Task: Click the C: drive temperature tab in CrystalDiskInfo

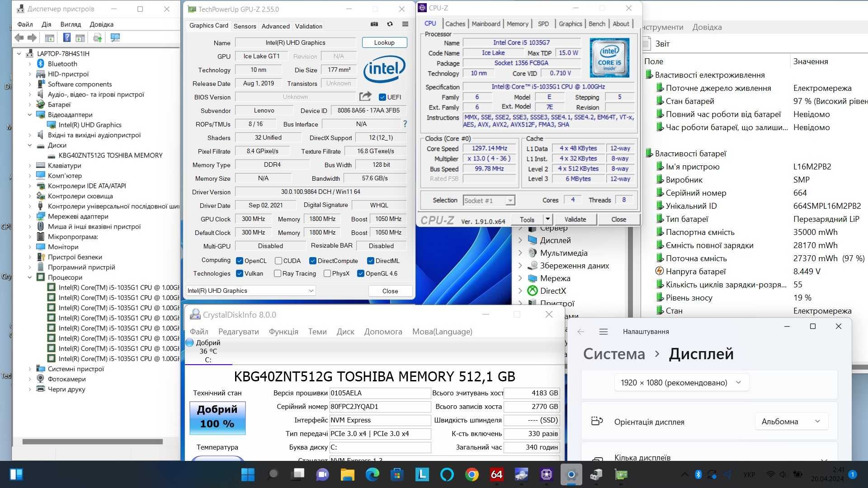Action: point(208,351)
